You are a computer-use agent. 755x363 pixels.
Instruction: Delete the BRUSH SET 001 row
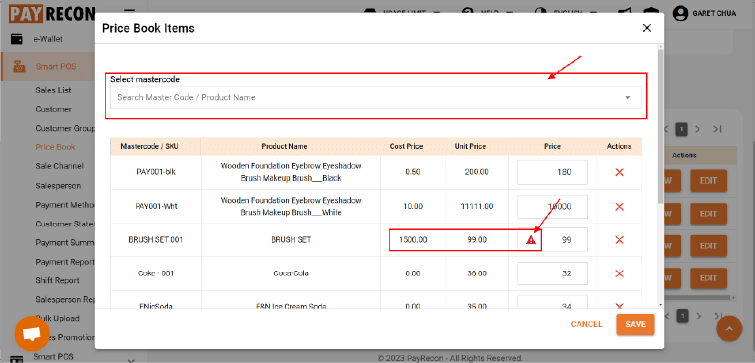tap(619, 240)
